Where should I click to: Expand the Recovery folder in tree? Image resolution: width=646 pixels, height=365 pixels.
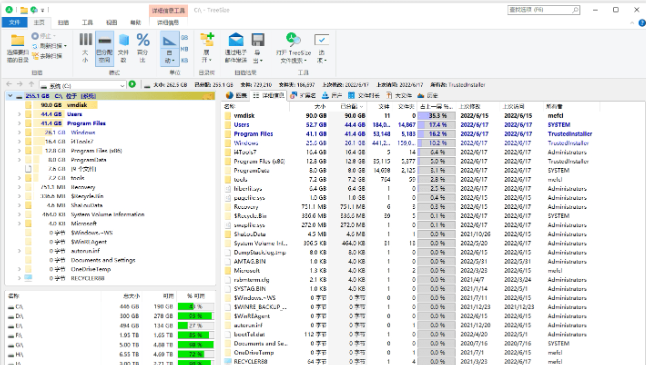(19, 187)
